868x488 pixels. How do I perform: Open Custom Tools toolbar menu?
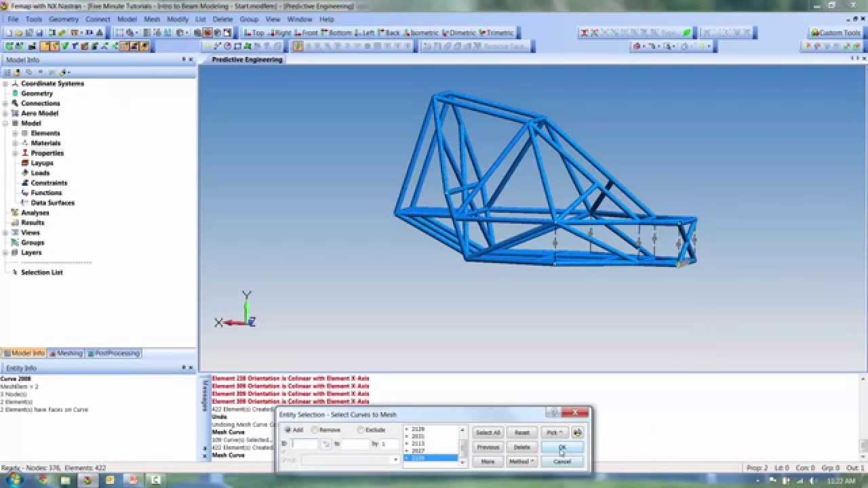(x=835, y=33)
